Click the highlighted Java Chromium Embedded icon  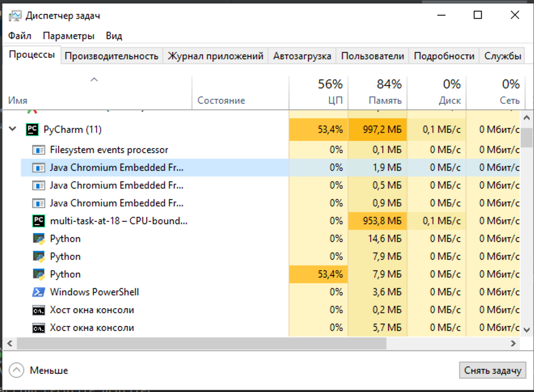[39, 167]
